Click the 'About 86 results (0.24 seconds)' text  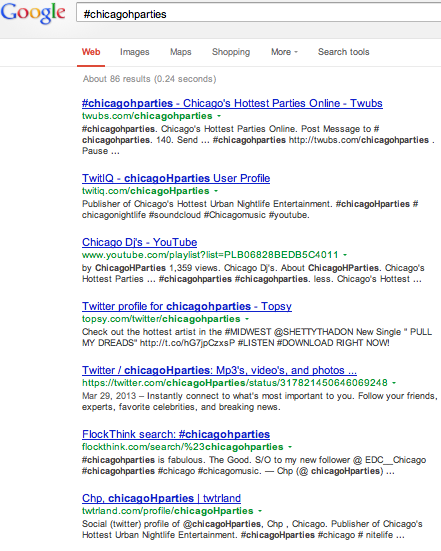click(x=149, y=79)
